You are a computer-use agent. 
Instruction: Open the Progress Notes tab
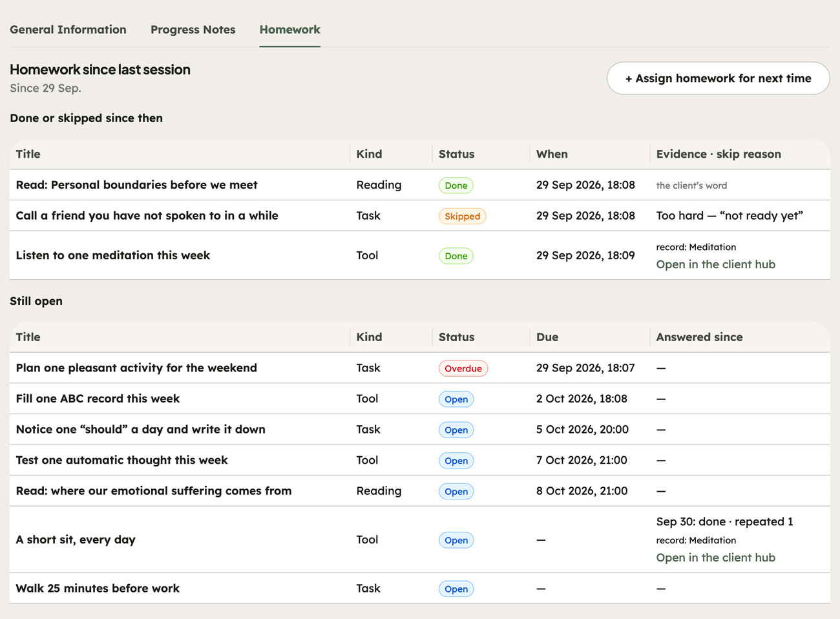click(x=193, y=30)
